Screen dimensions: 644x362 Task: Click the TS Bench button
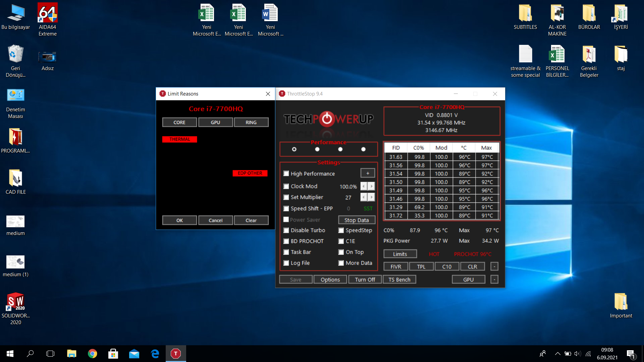(x=399, y=280)
